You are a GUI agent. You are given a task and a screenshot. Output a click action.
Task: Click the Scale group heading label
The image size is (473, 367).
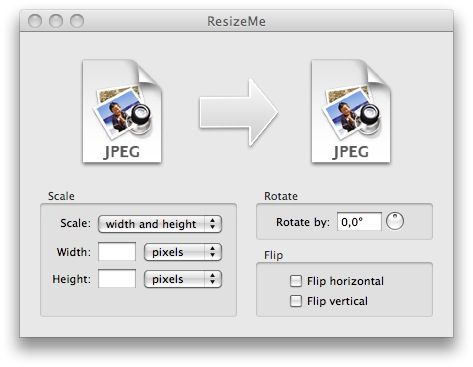tap(61, 196)
